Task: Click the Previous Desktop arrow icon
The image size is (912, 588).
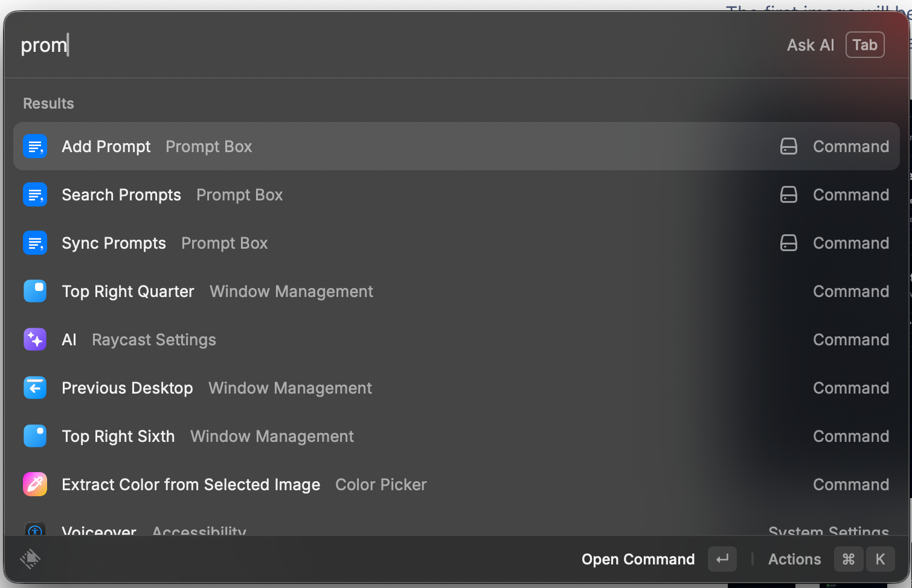Action: point(35,388)
